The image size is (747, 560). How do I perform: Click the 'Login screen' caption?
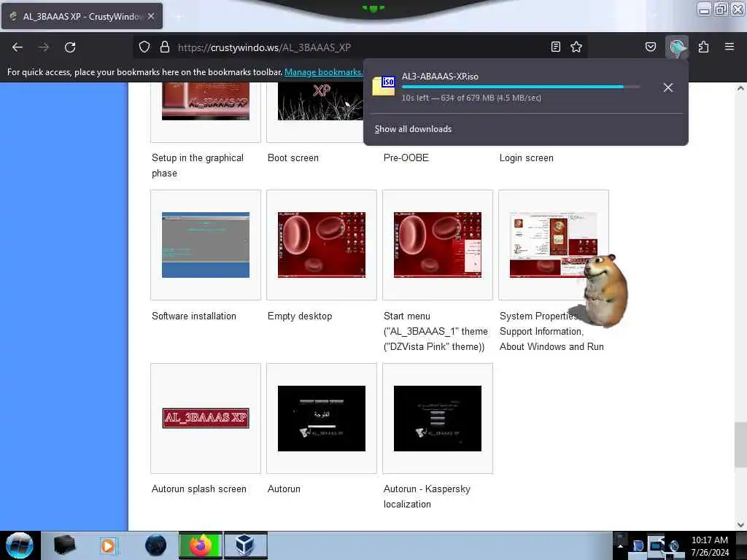tap(527, 157)
